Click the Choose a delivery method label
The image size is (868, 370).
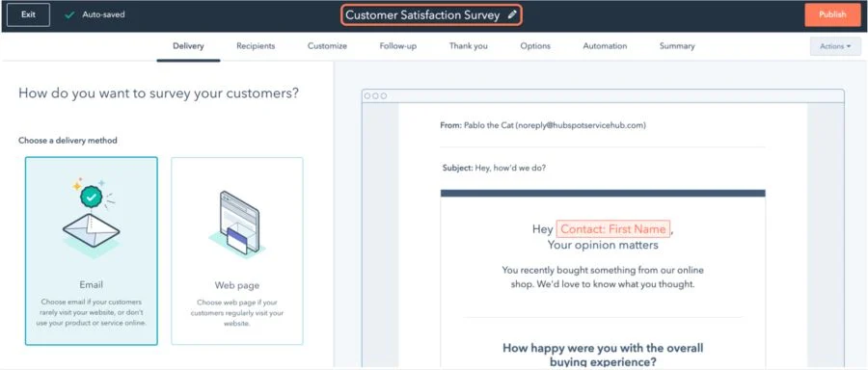(x=68, y=141)
